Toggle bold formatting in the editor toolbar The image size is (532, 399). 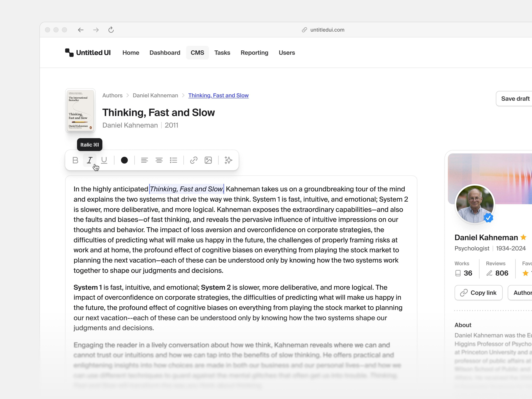tap(75, 160)
